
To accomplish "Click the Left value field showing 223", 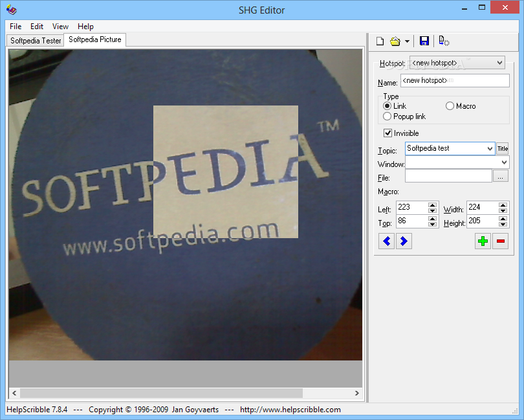I will pyautogui.click(x=412, y=207).
